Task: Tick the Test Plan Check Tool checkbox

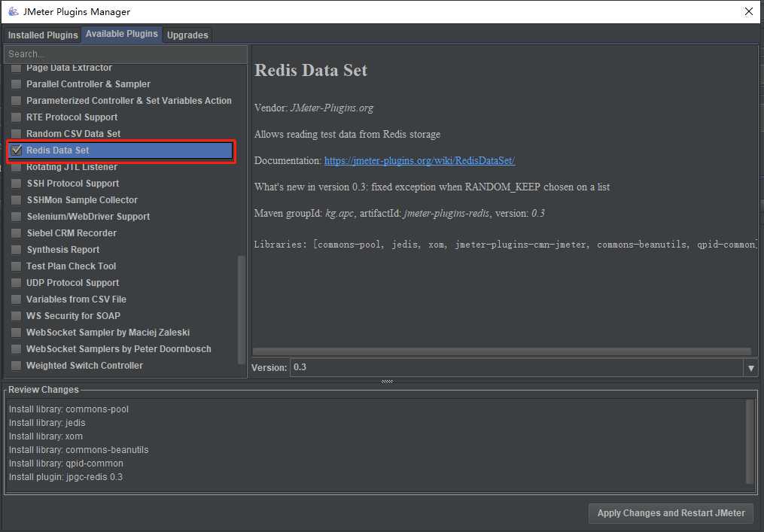Action: pos(16,266)
